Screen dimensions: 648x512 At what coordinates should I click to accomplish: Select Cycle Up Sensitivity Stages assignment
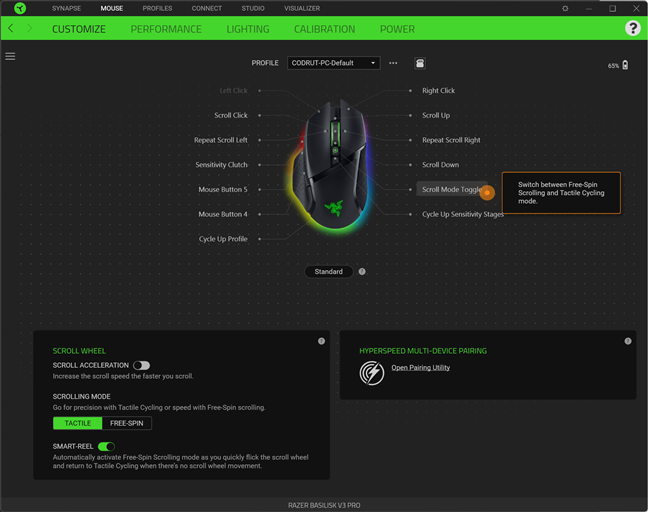tap(463, 214)
